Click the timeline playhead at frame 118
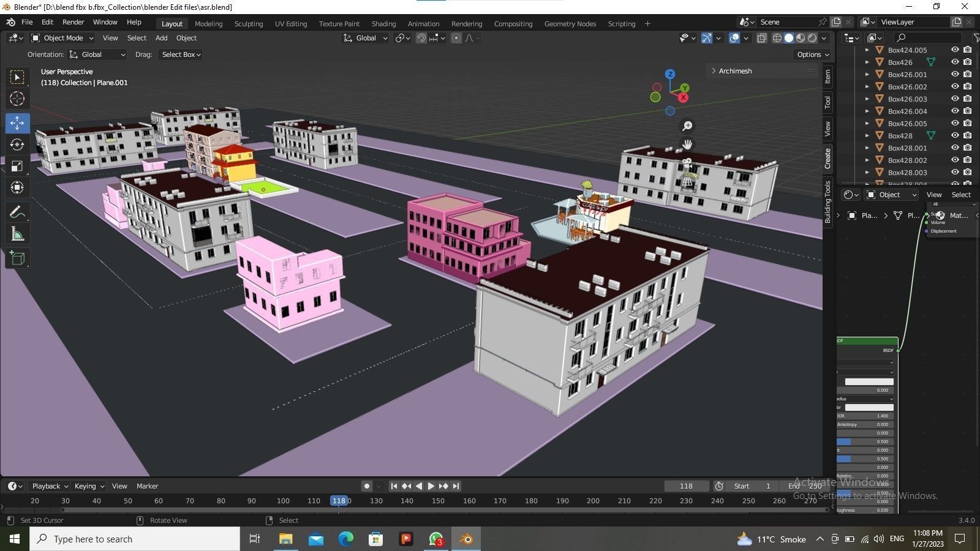This screenshot has width=980, height=551. [339, 501]
